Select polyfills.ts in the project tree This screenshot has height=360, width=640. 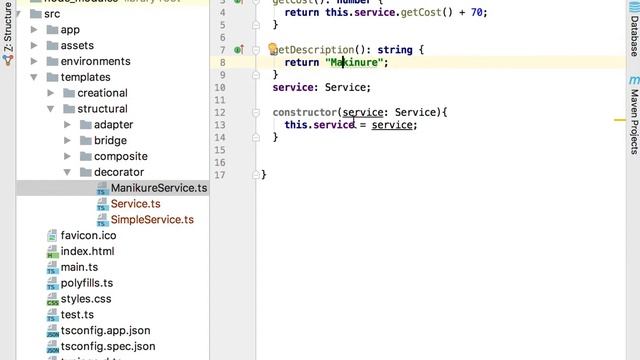[87, 283]
